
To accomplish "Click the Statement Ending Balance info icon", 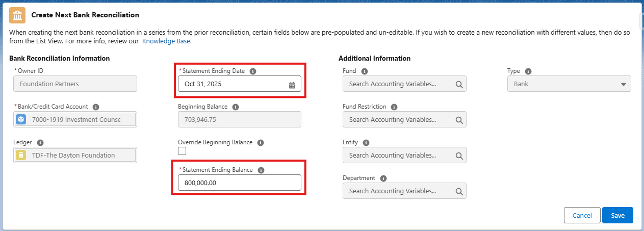I will [x=261, y=170].
